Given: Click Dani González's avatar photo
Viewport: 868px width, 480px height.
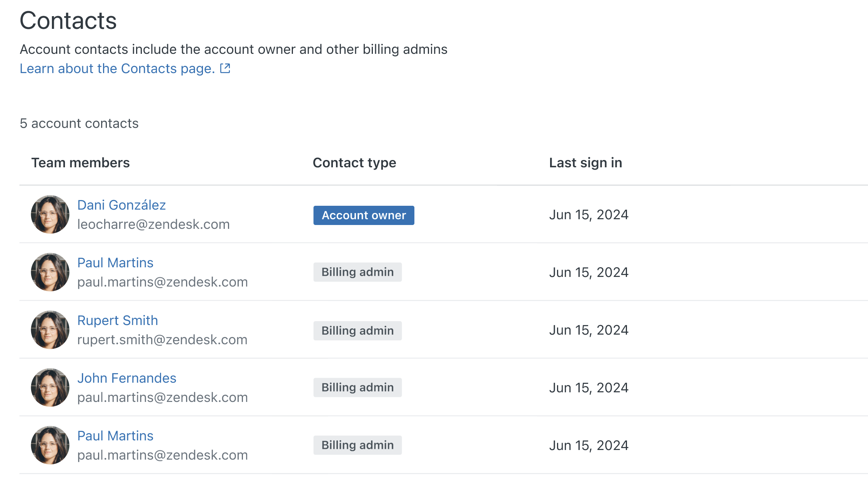Looking at the screenshot, I should click(50, 214).
